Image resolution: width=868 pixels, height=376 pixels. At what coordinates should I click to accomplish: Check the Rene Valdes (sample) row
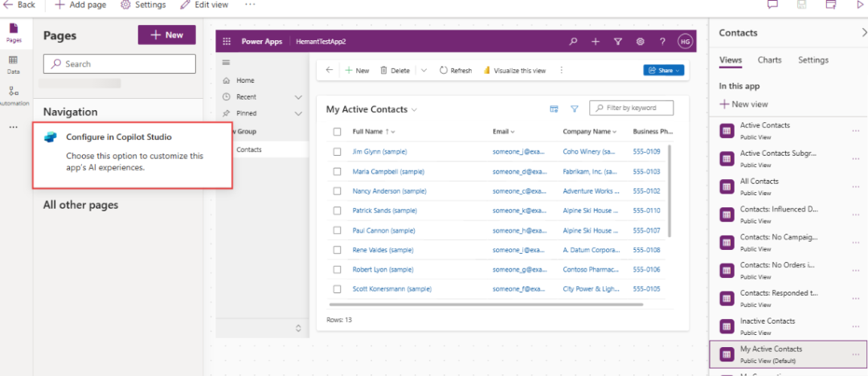click(x=337, y=250)
